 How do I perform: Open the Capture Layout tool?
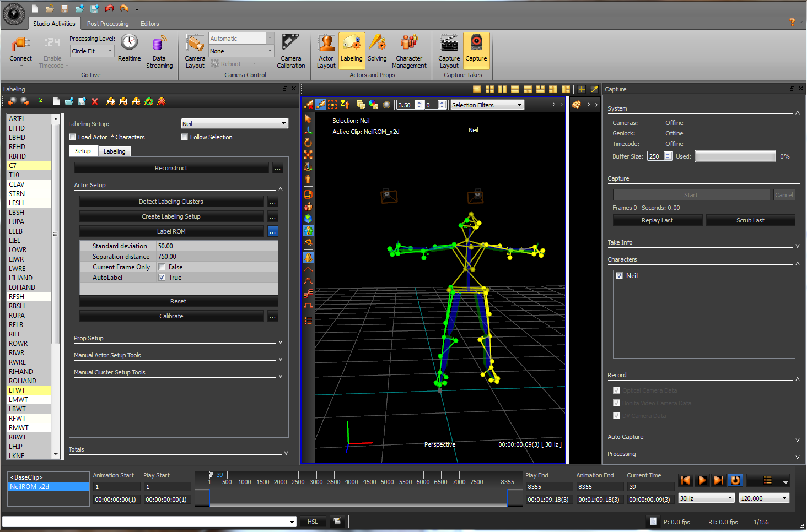click(x=449, y=44)
